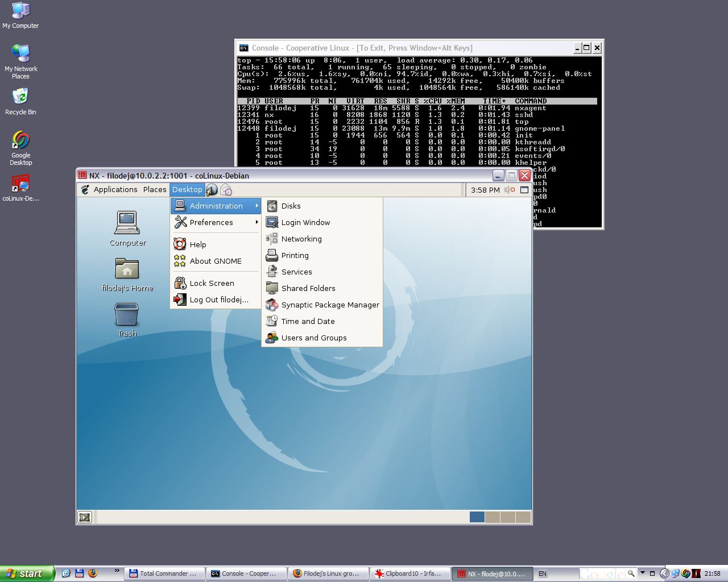The width and height of the screenshot is (728, 582).
Task: Select the Computer icon on GNOME desktop
Action: pos(127,228)
